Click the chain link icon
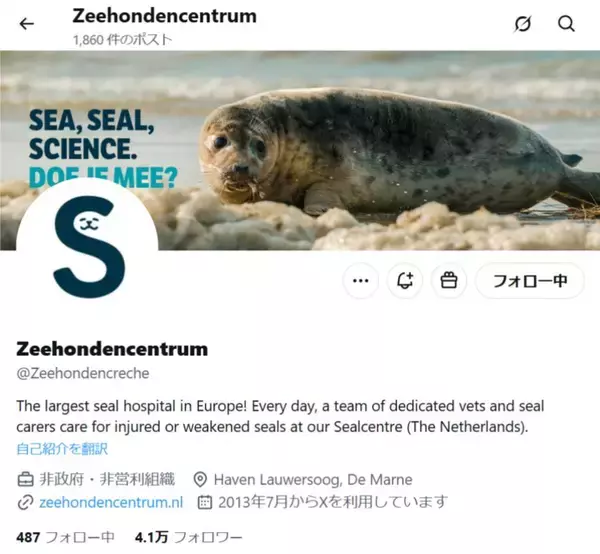This screenshot has width=600, height=554. 25,502
